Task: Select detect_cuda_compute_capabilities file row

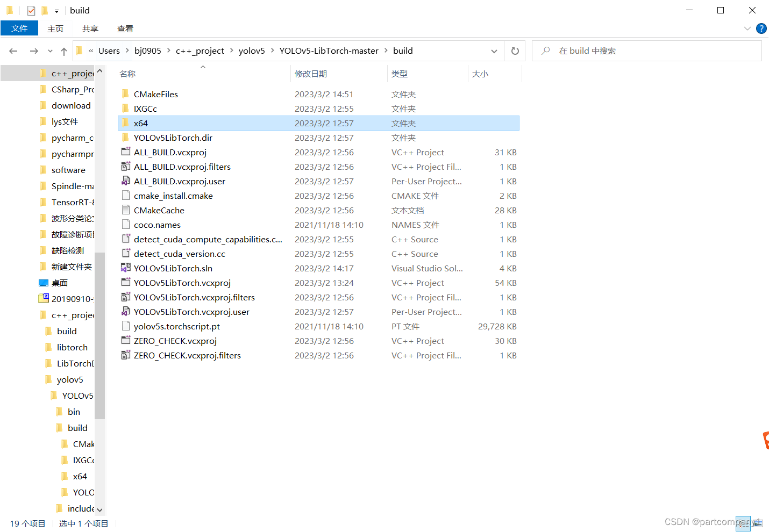Action: tap(318, 239)
